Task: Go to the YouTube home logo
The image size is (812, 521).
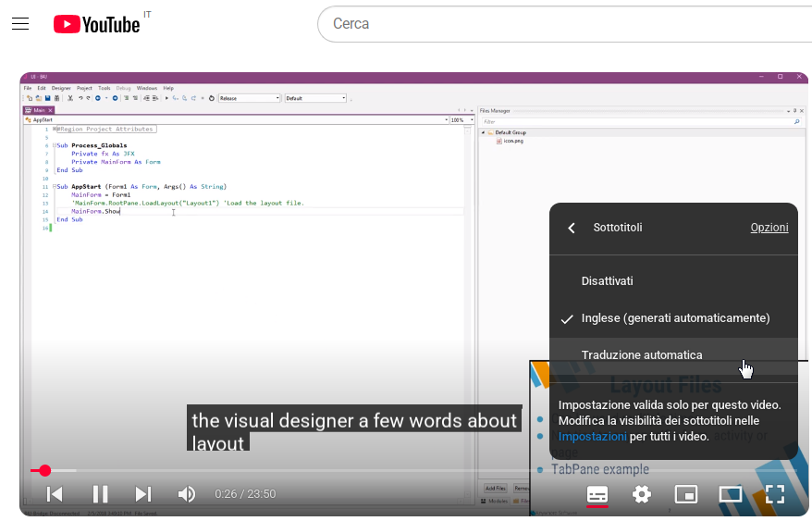Action: click(96, 24)
